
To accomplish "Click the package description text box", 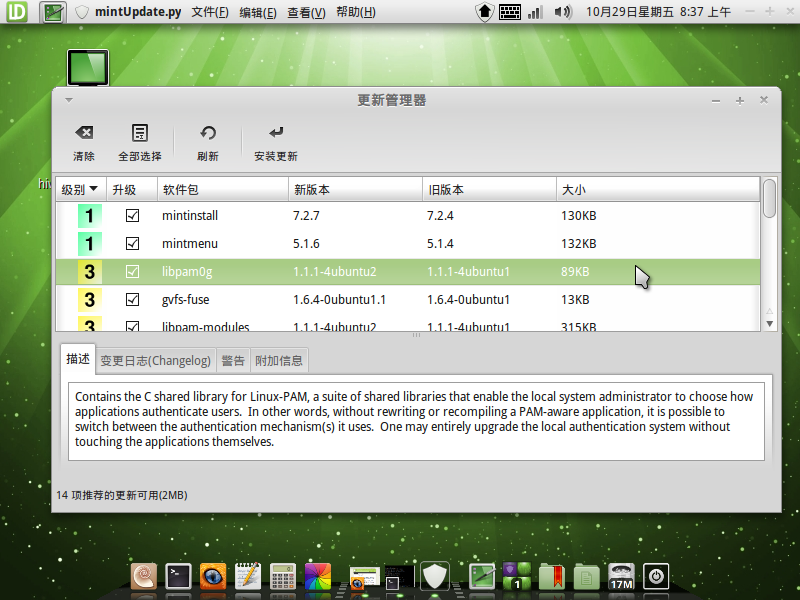I will pyautogui.click(x=416, y=421).
